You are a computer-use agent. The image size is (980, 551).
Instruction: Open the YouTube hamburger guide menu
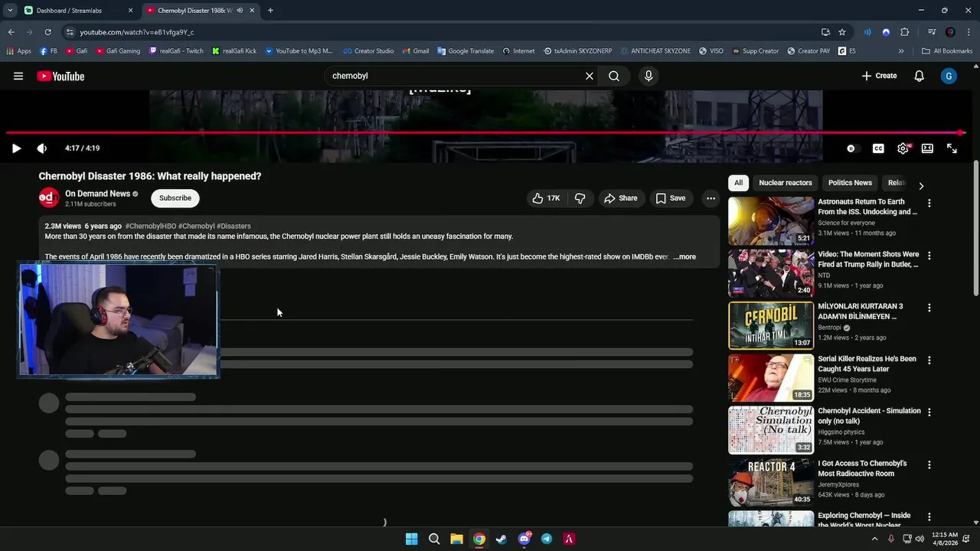tap(18, 76)
